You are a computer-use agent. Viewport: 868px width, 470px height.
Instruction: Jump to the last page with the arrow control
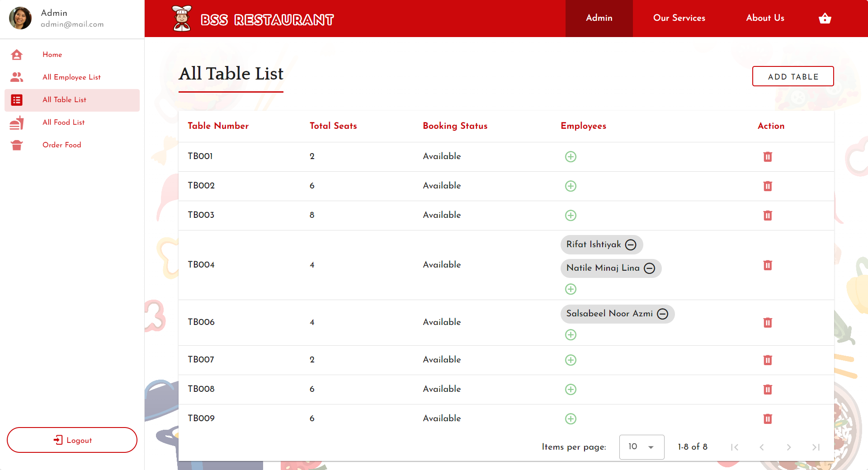click(x=816, y=447)
